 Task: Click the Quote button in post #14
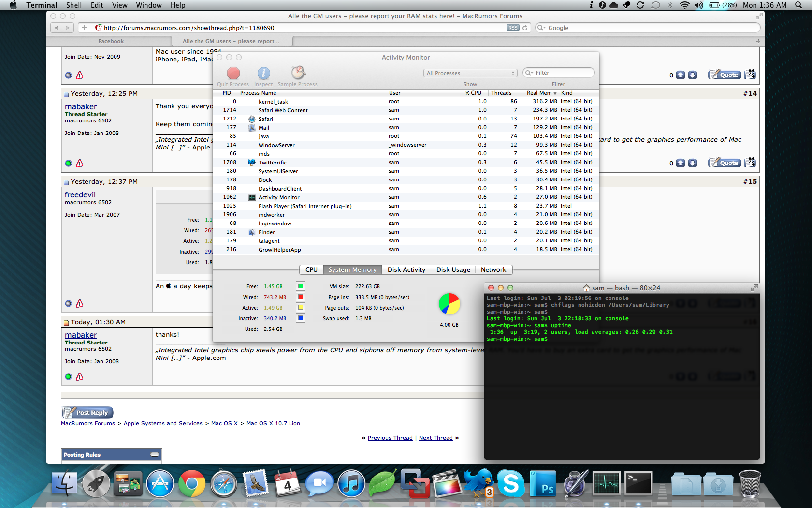tap(725, 163)
